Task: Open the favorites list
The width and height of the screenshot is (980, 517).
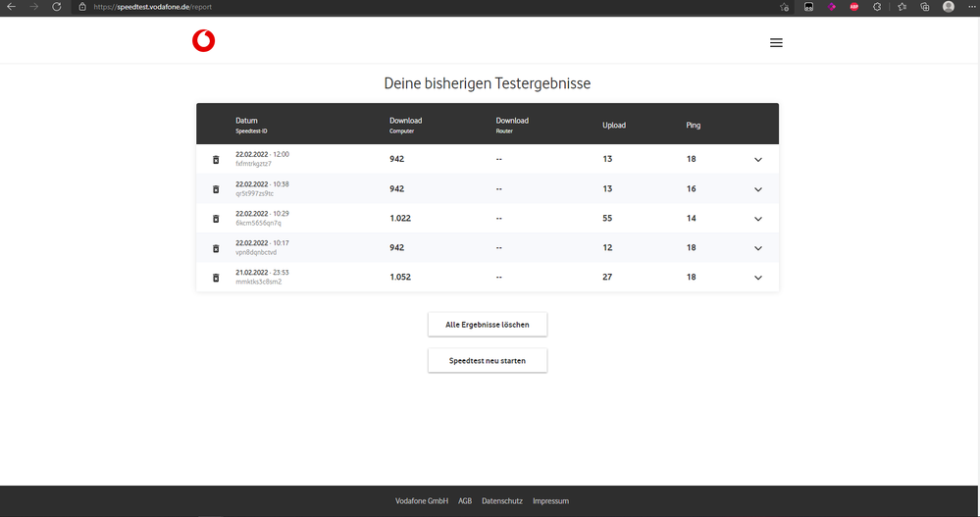Action: tap(902, 7)
